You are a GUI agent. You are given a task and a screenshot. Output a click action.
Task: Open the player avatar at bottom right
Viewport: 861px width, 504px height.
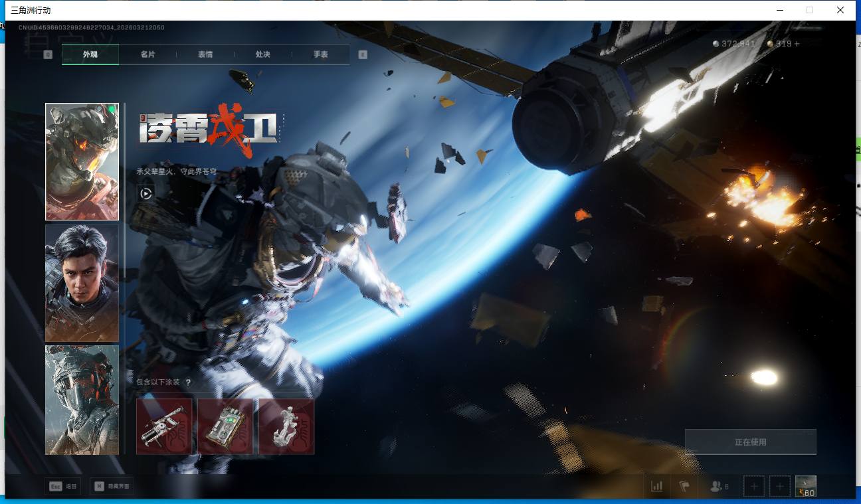[806, 486]
